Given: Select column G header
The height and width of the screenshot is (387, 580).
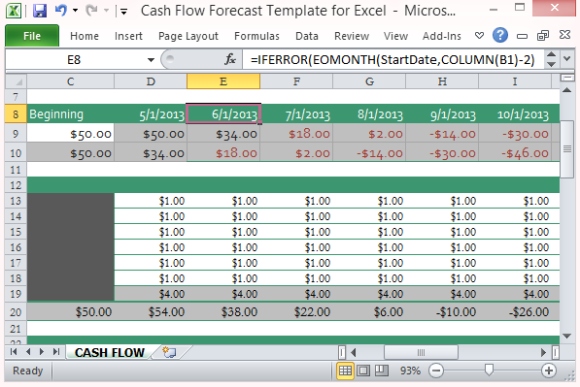Looking at the screenshot, I should [x=369, y=81].
